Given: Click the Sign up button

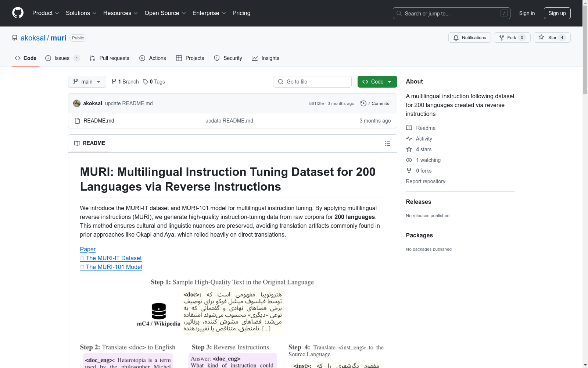Looking at the screenshot, I should tap(557, 13).
